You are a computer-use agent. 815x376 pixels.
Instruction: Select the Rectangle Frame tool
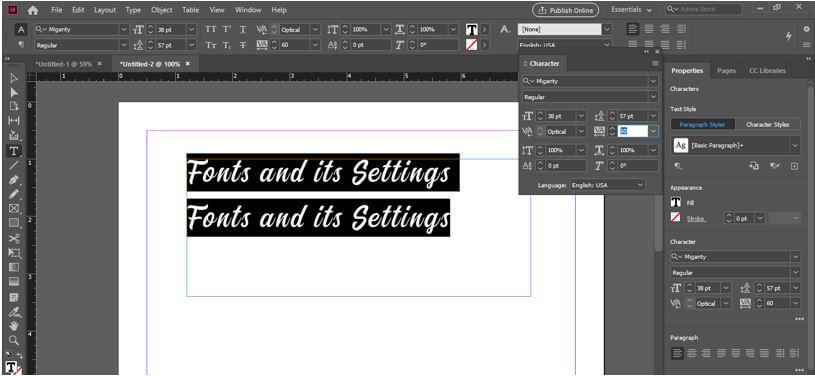coord(14,209)
